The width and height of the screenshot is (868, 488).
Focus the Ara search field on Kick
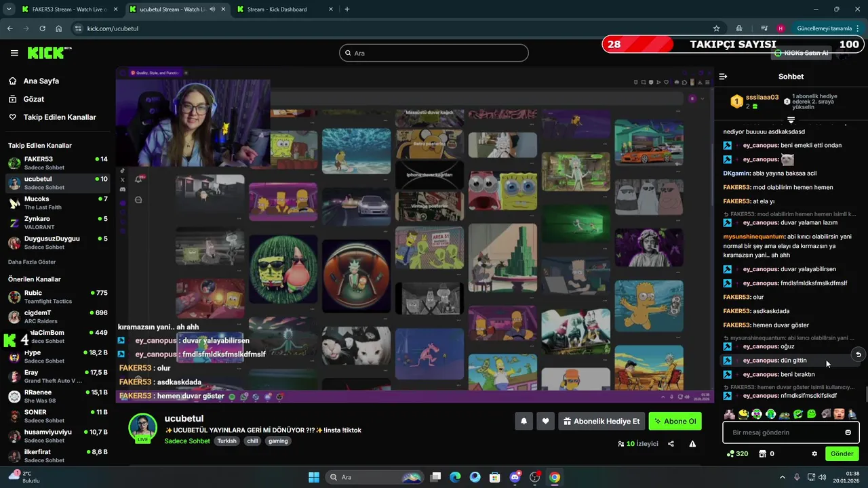point(434,53)
